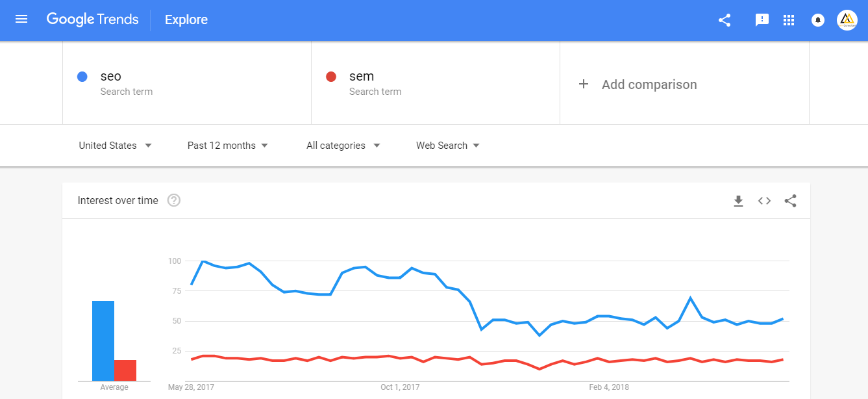Share the Interest over time chart

click(790, 201)
